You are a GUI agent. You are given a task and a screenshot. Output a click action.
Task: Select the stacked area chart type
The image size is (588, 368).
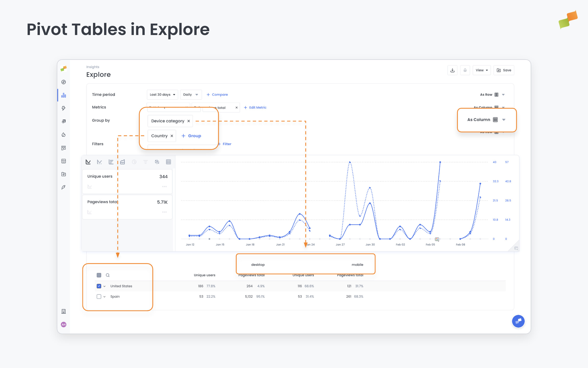[122, 162]
